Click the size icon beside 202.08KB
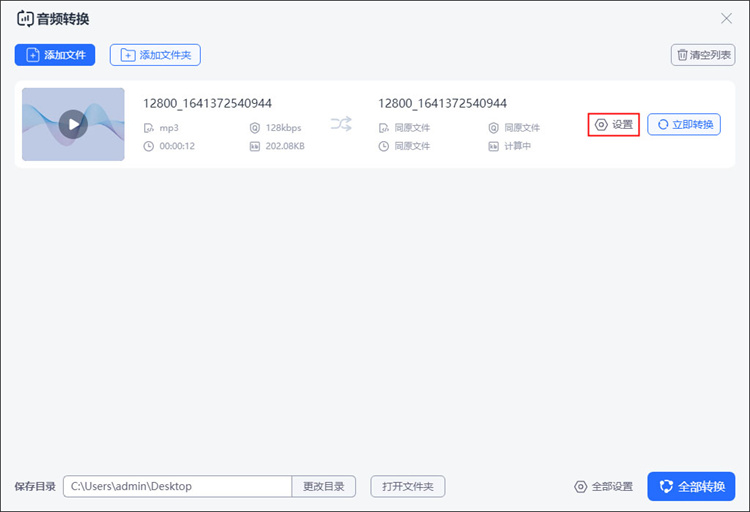This screenshot has width=750, height=512. tap(254, 146)
